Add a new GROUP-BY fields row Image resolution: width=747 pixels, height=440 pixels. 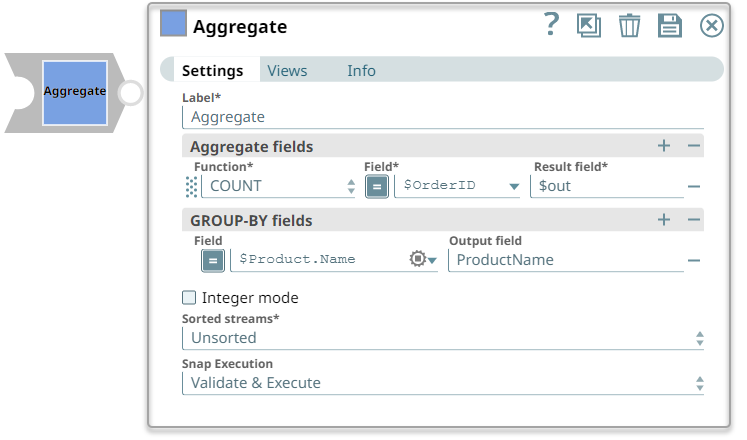point(664,220)
